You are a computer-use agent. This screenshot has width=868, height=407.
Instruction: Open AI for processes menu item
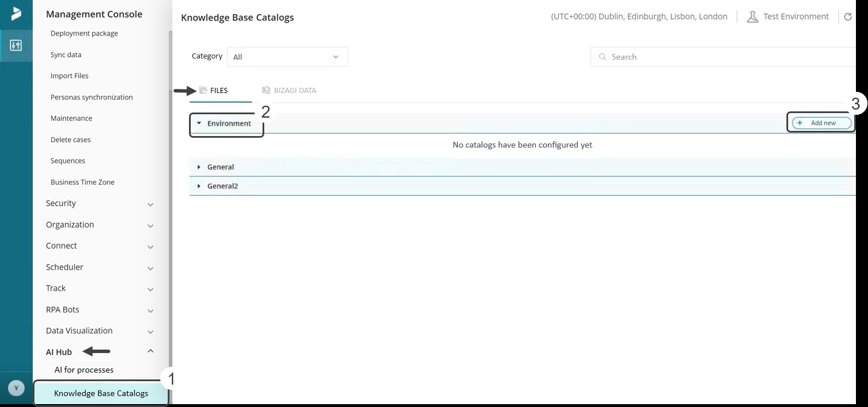pyautogui.click(x=84, y=370)
